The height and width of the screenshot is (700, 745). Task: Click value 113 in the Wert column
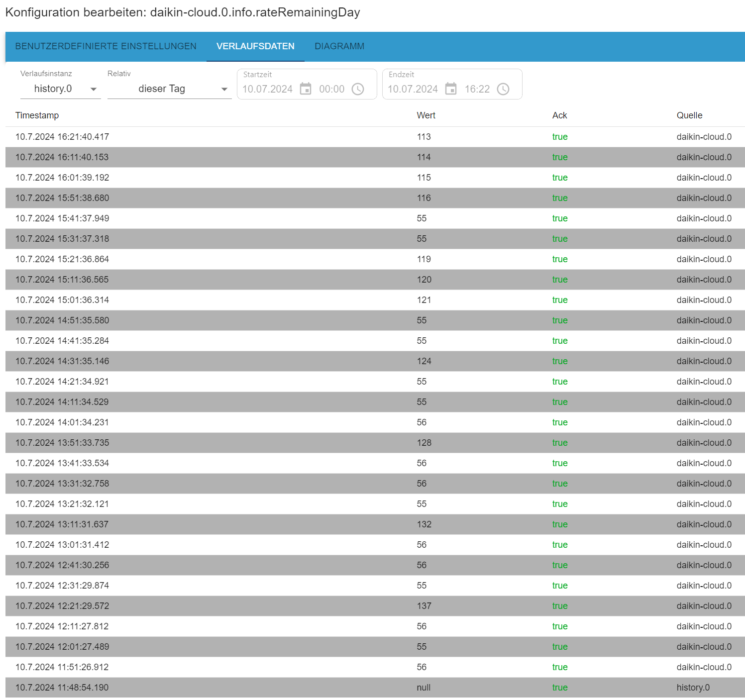tap(424, 137)
